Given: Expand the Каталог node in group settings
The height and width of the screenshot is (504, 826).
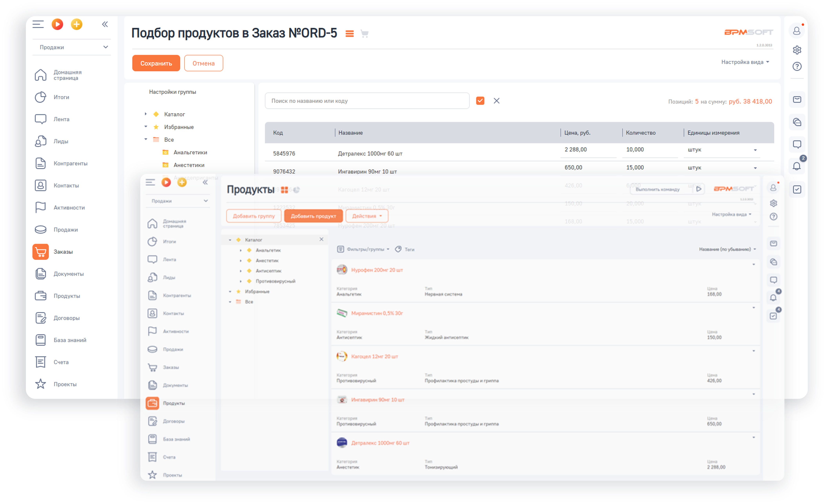Looking at the screenshot, I should (145, 114).
